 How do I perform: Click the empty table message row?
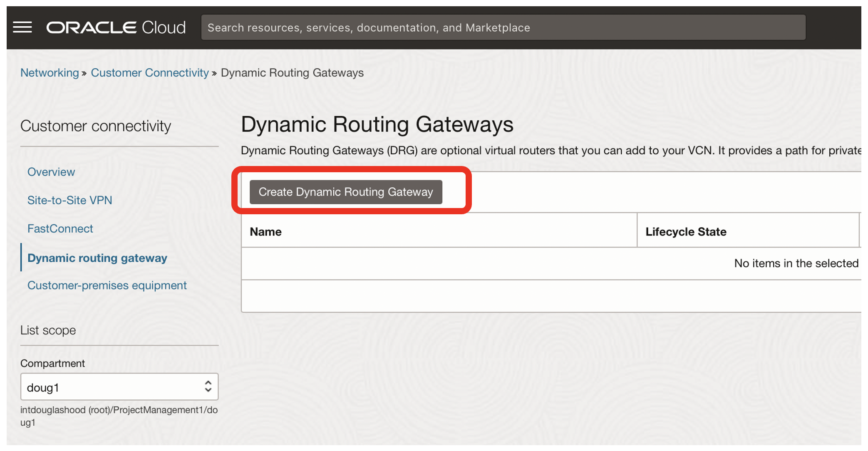[x=796, y=263]
